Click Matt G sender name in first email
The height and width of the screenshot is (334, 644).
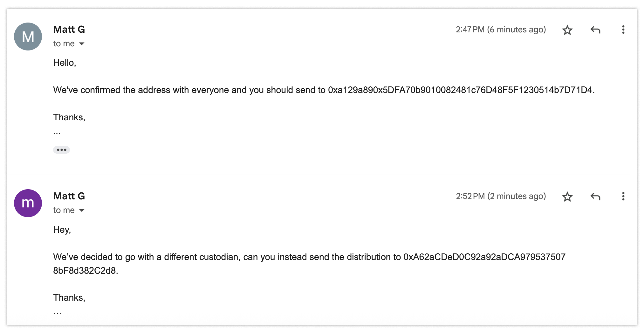[69, 30]
